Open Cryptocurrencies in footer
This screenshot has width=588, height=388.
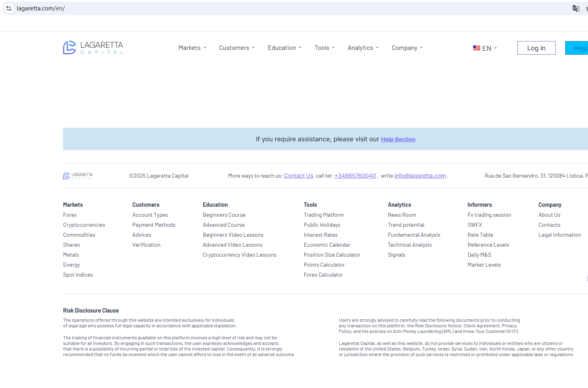[84, 225]
